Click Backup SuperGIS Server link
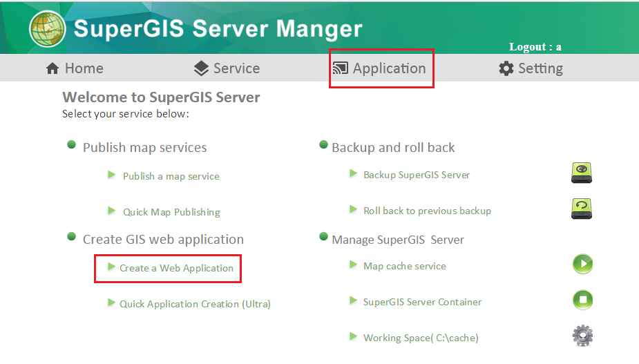The height and width of the screenshot is (364, 639). [417, 175]
